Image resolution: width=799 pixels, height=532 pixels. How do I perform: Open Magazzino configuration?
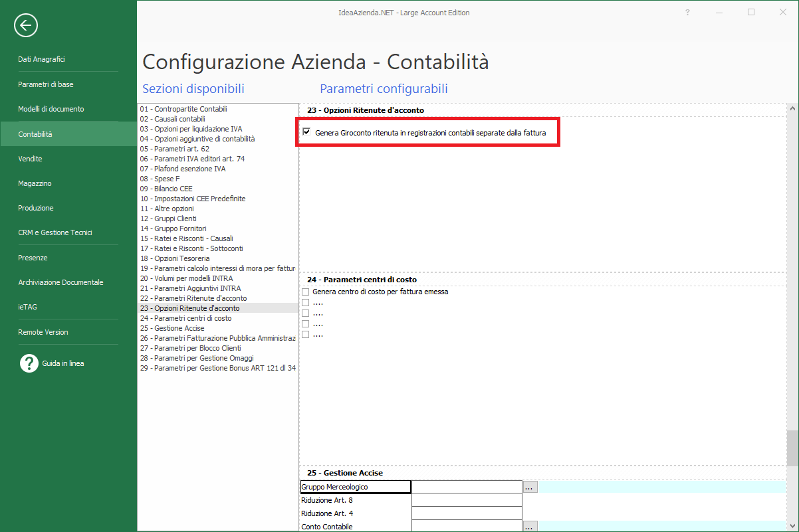(35, 183)
